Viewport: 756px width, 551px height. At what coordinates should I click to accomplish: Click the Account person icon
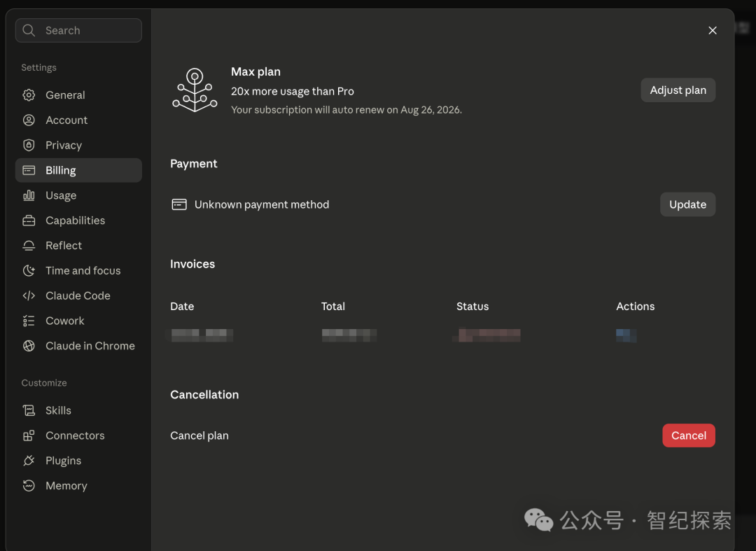29,120
